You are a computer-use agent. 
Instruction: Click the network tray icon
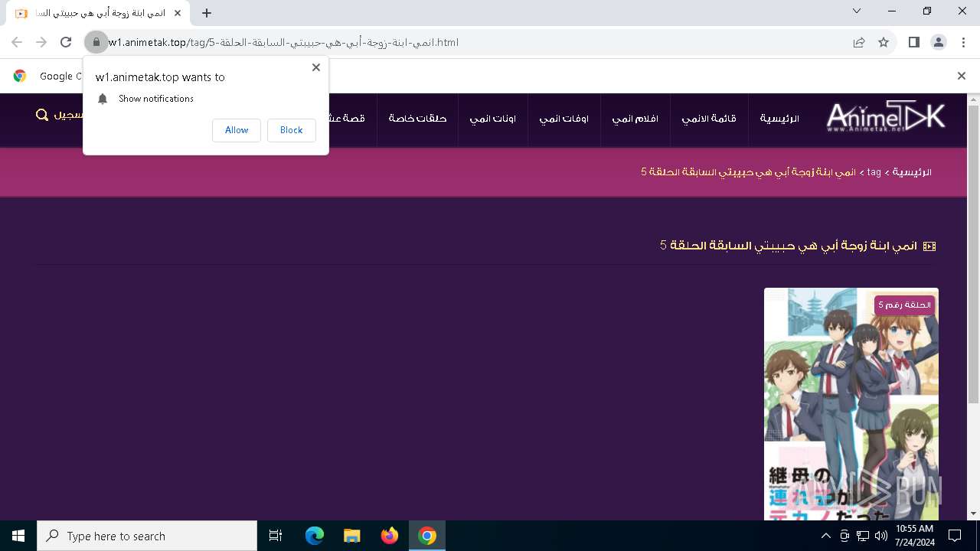863,536
